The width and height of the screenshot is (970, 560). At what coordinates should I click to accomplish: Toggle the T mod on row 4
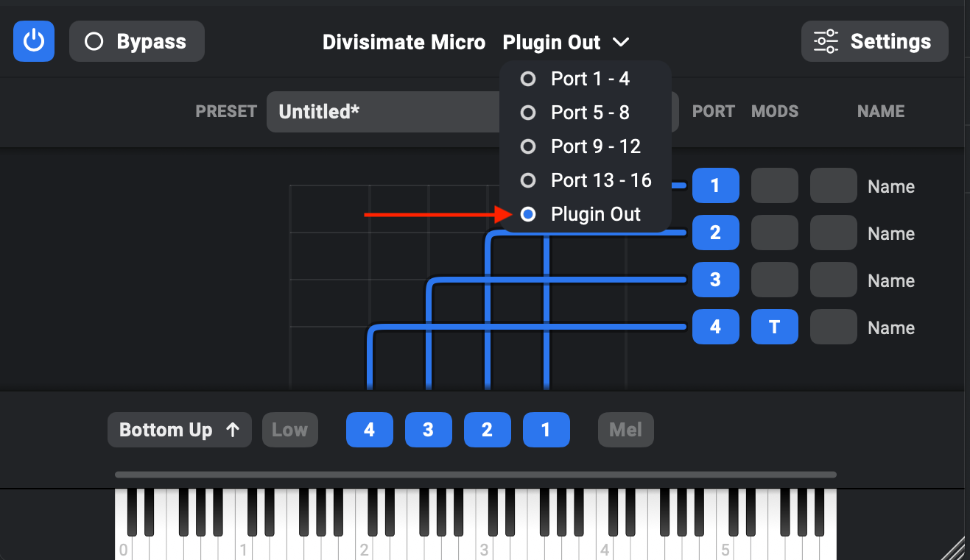[x=775, y=327]
